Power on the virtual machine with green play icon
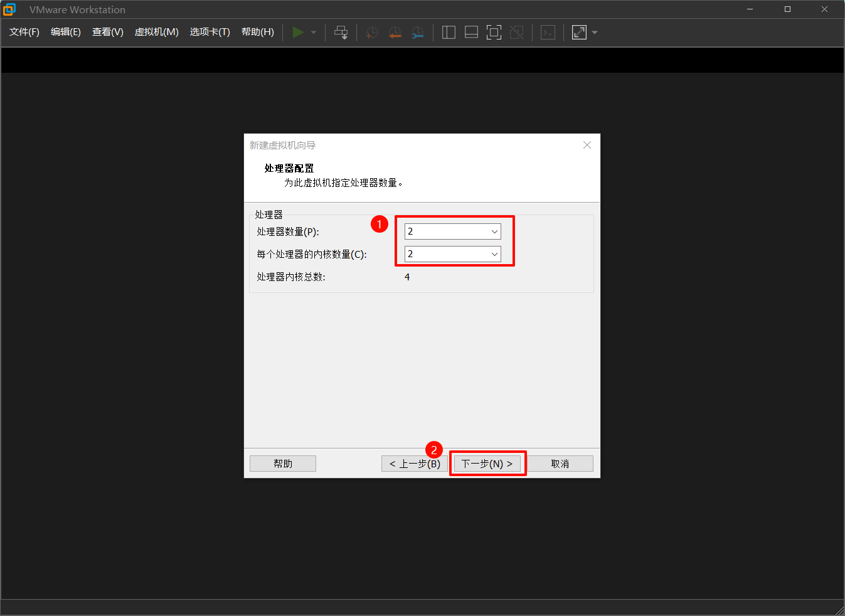The width and height of the screenshot is (845, 616). [x=299, y=32]
